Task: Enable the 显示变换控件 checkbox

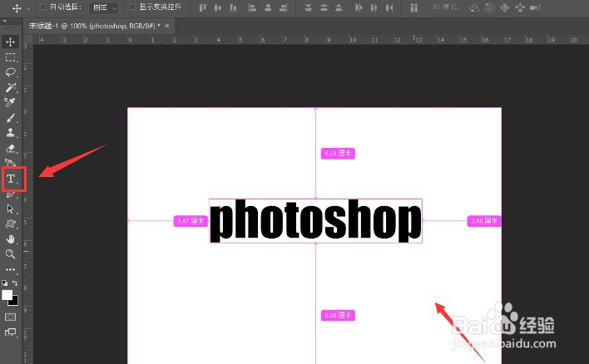Action: 132,7
